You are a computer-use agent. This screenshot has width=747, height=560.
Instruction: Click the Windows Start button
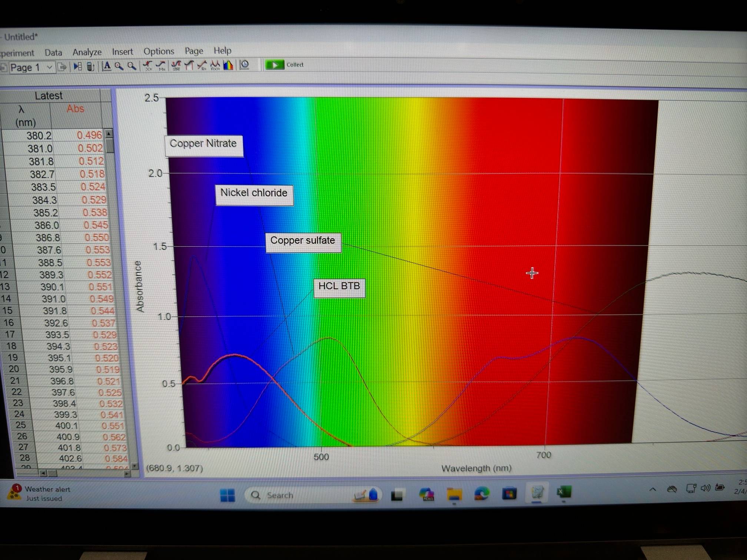coord(228,495)
